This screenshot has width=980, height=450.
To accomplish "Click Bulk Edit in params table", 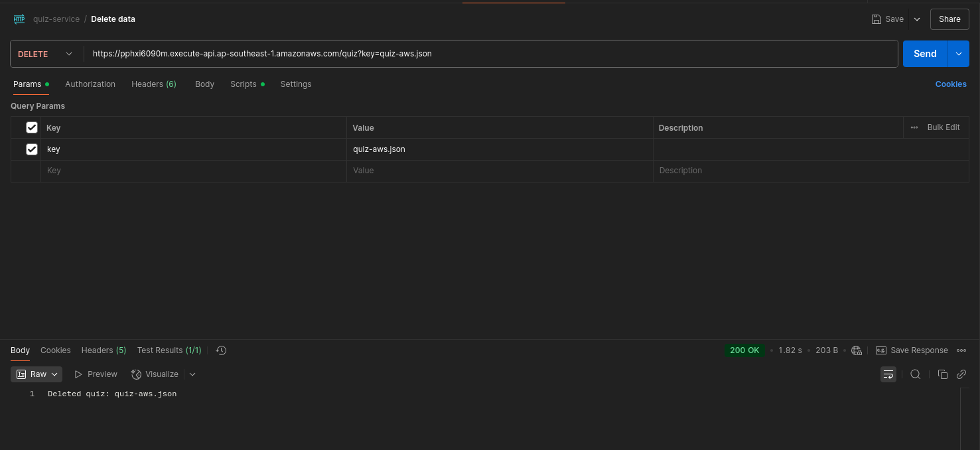I will [943, 127].
